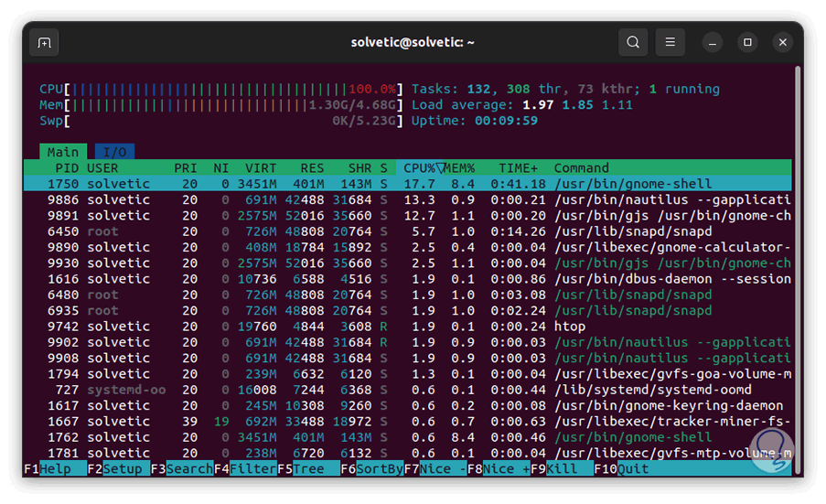Click the F1 Help button
The height and width of the screenshot is (504, 826).
point(55,468)
